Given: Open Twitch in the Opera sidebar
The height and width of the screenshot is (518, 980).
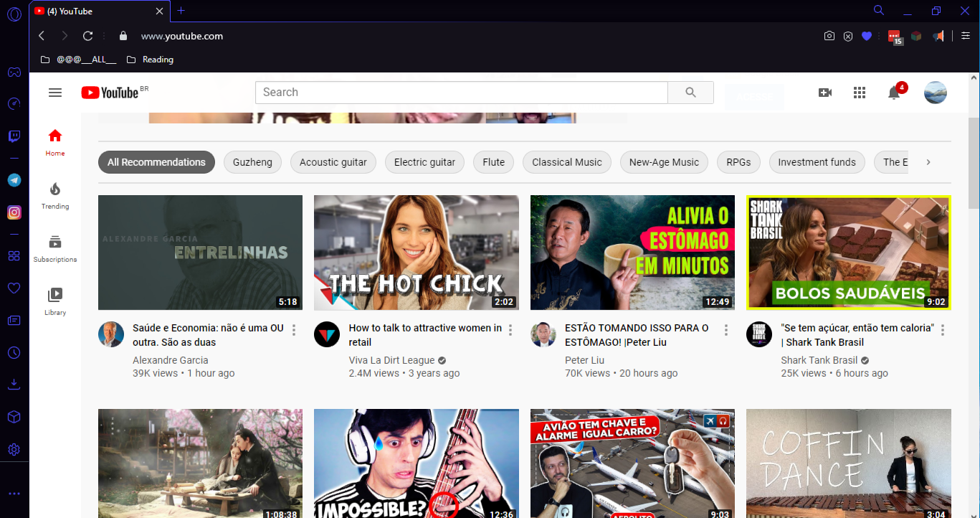Looking at the screenshot, I should pyautogui.click(x=14, y=136).
